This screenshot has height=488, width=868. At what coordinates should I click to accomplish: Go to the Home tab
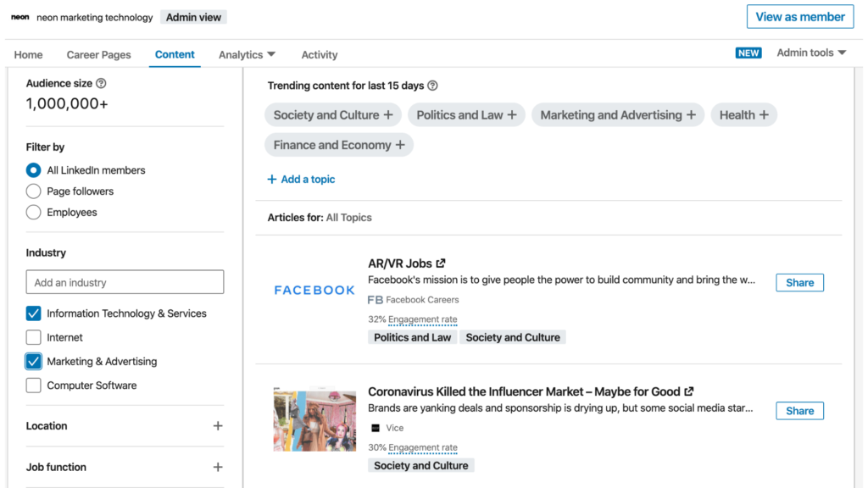click(28, 55)
